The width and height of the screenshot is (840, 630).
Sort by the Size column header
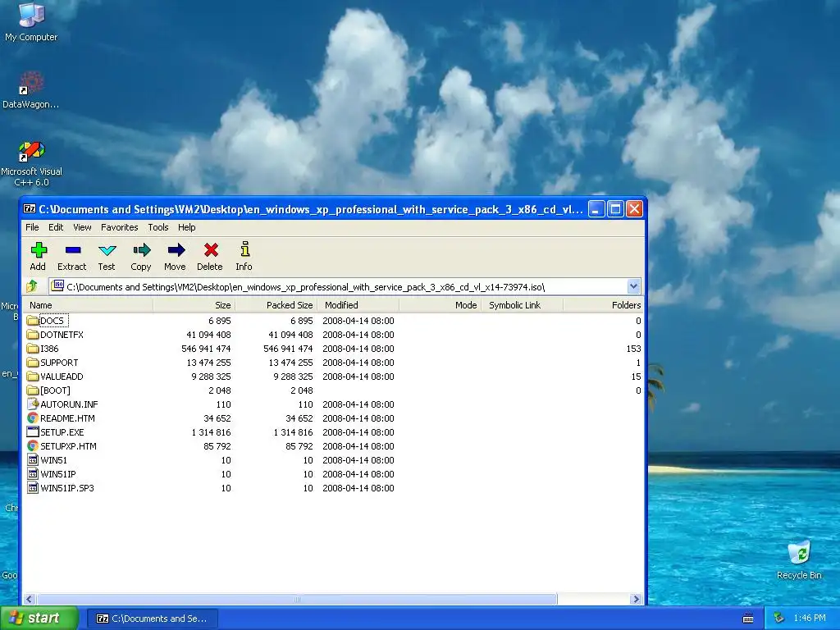pyautogui.click(x=194, y=305)
